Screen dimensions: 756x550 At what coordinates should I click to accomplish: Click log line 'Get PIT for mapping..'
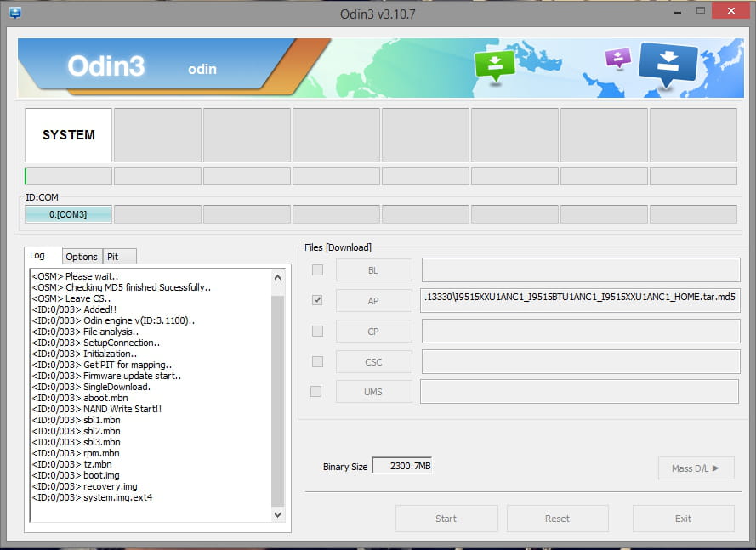click(x=102, y=365)
